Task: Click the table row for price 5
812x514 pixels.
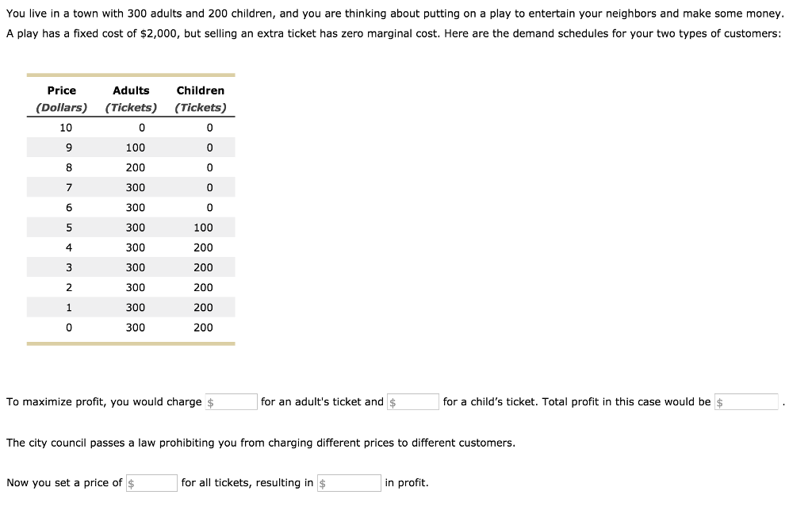Action: (x=131, y=227)
